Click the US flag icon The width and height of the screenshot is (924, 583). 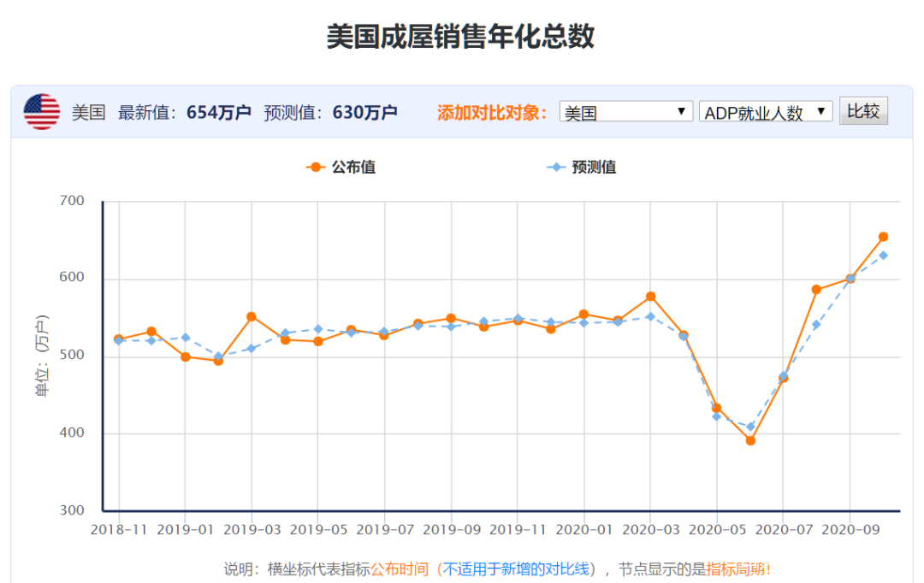[41, 110]
